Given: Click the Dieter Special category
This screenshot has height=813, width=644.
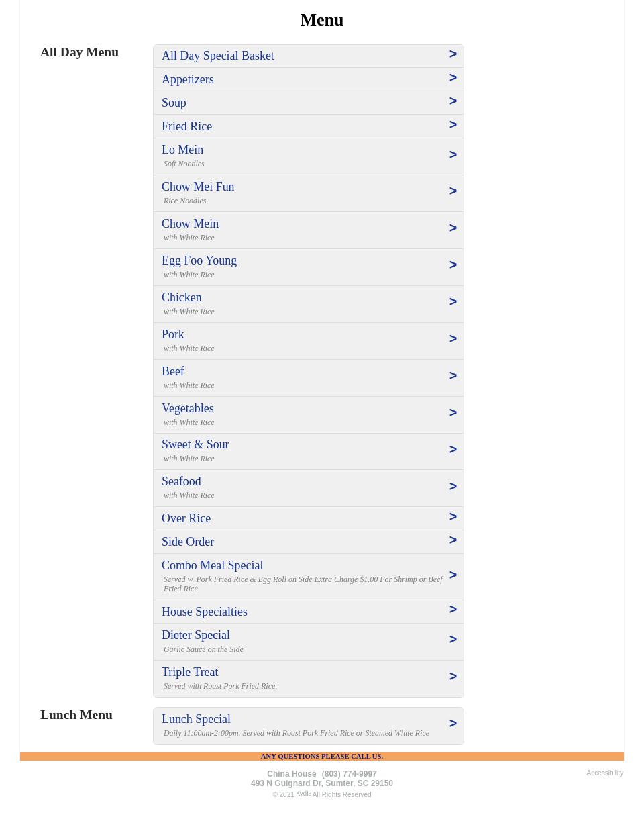Looking at the screenshot, I should 195,635.
